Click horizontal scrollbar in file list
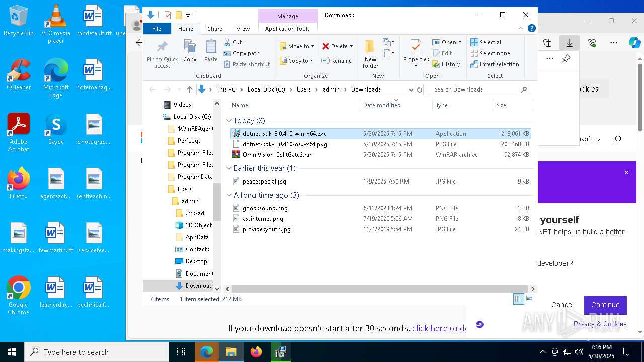 pyautogui.click(x=380, y=289)
